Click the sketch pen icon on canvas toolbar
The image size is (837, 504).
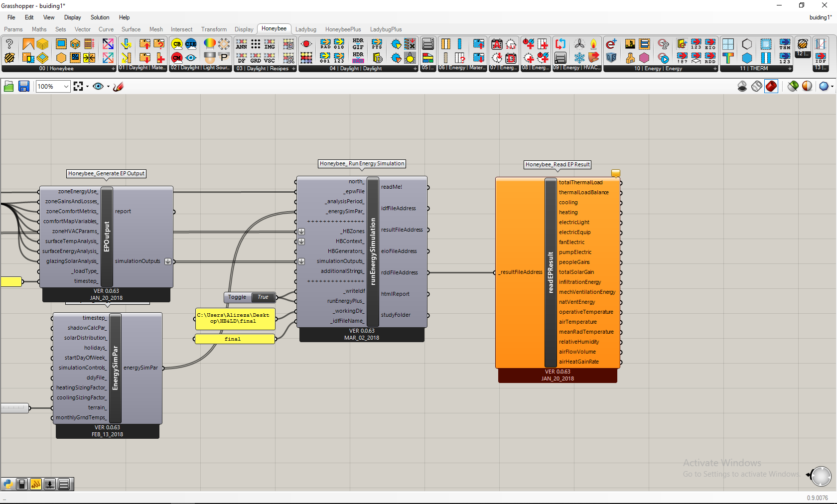point(118,86)
